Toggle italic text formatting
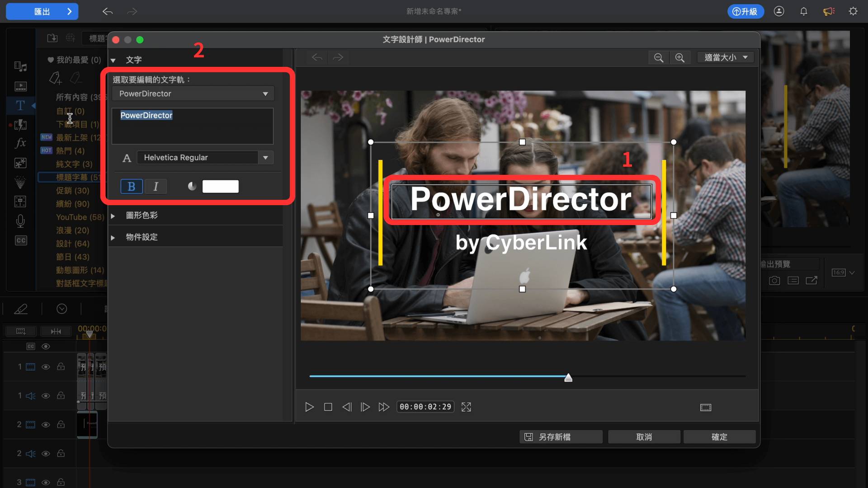 click(x=156, y=186)
